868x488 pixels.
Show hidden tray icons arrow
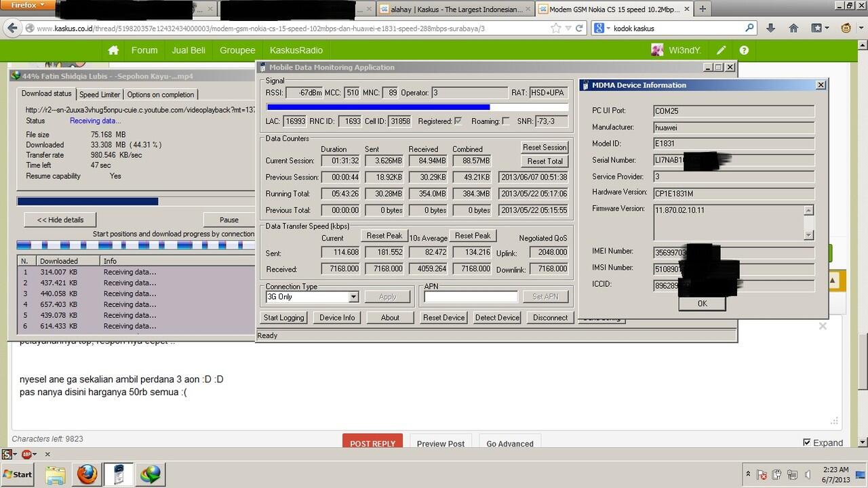(x=748, y=474)
